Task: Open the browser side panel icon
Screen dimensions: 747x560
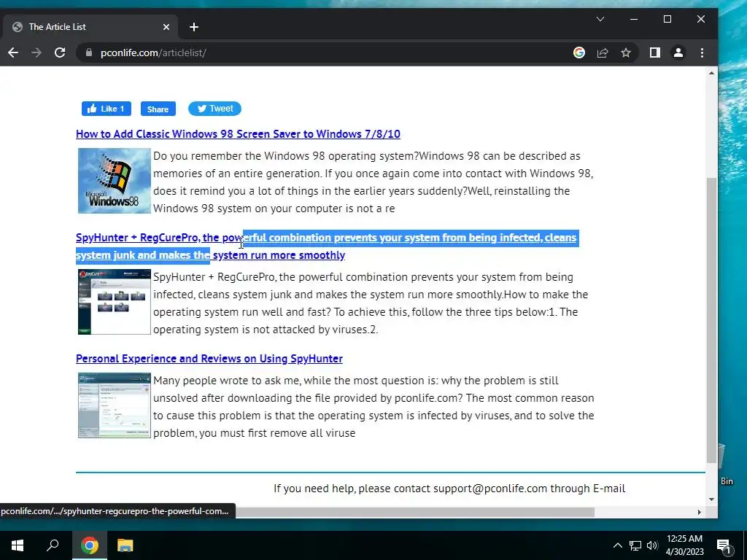Action: (655, 52)
